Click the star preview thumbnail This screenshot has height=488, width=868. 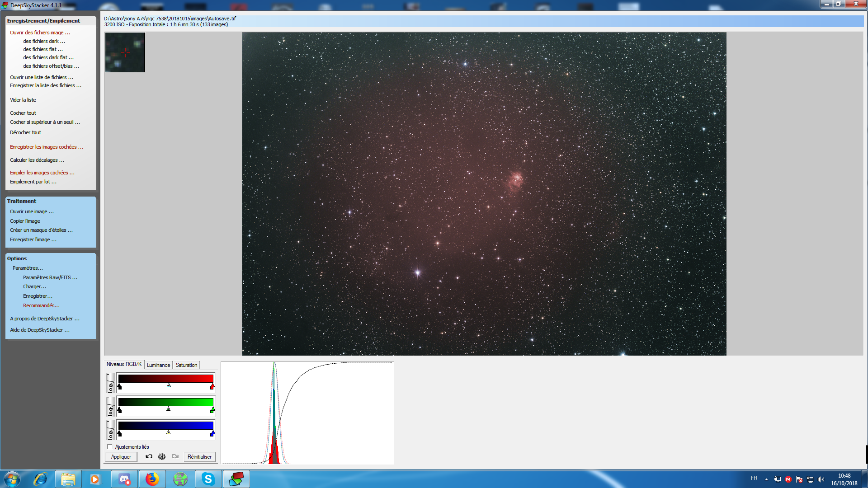(x=125, y=52)
